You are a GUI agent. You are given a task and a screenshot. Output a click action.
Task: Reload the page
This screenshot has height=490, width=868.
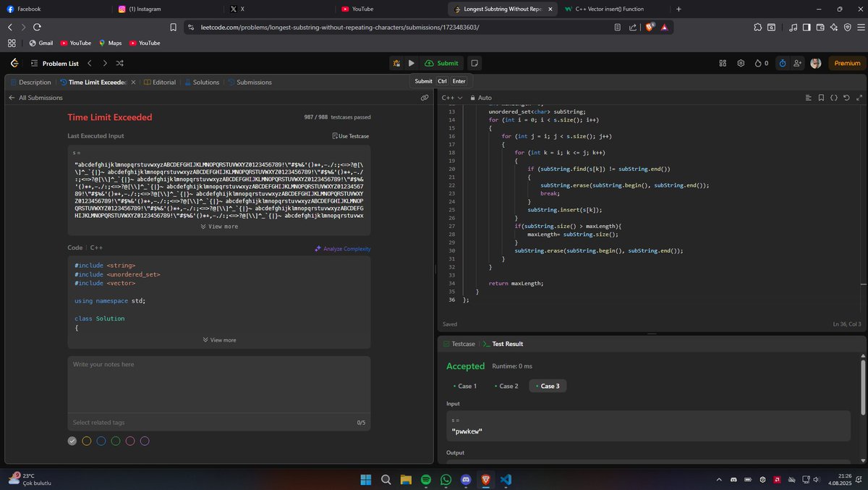37,27
